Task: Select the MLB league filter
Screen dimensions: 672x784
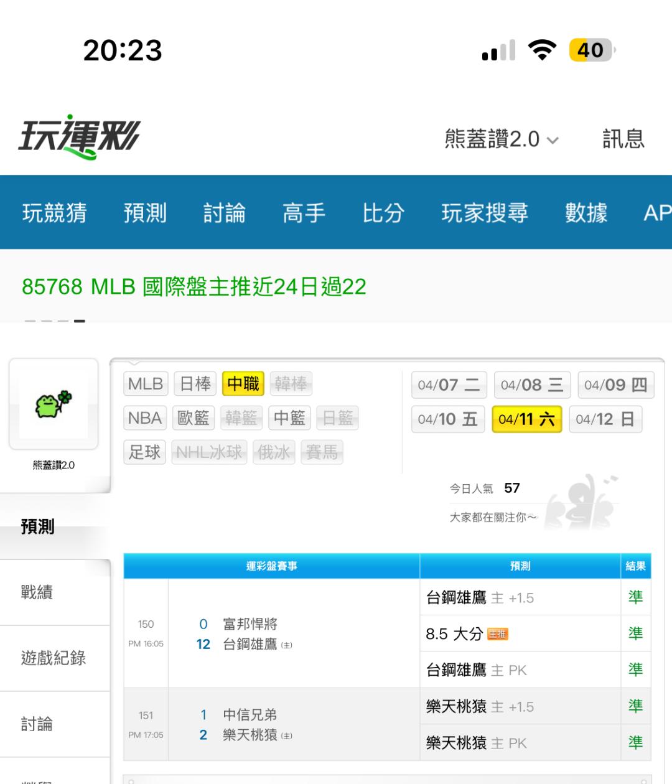Action: pyautogui.click(x=145, y=384)
